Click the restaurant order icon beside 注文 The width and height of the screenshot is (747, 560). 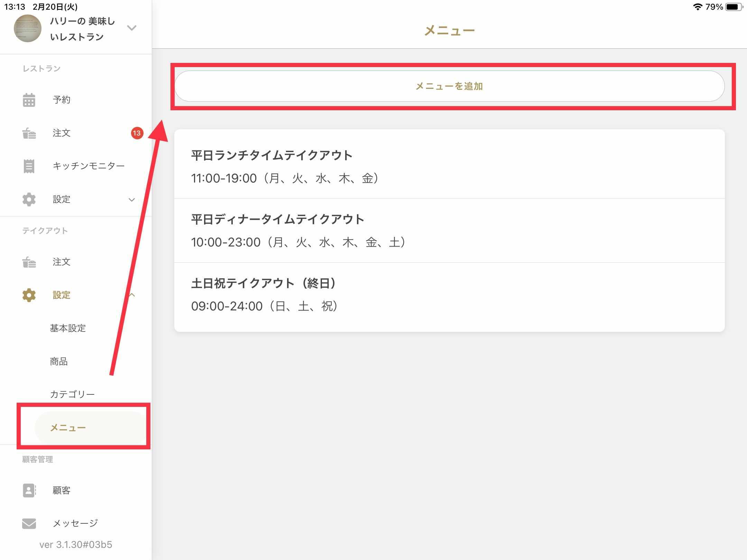click(29, 133)
